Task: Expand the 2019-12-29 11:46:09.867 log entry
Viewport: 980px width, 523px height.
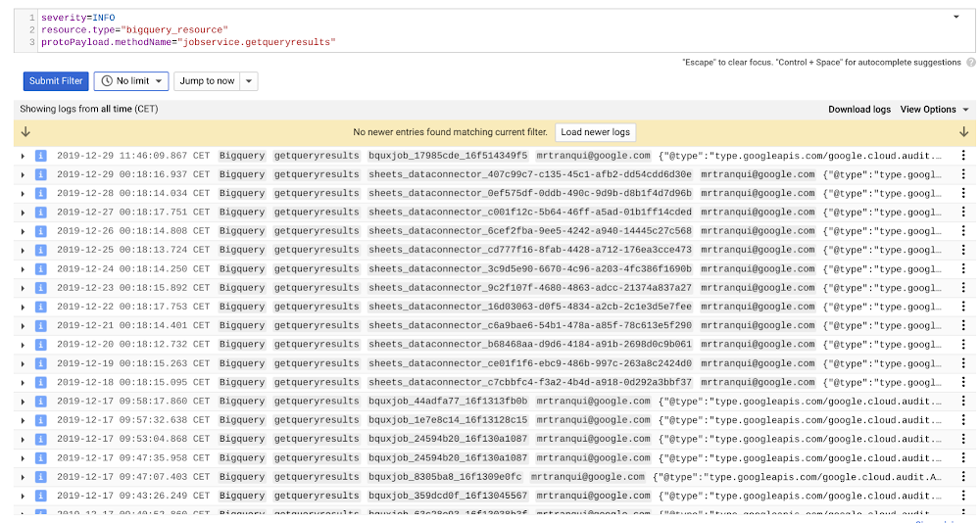Action: coord(24,156)
